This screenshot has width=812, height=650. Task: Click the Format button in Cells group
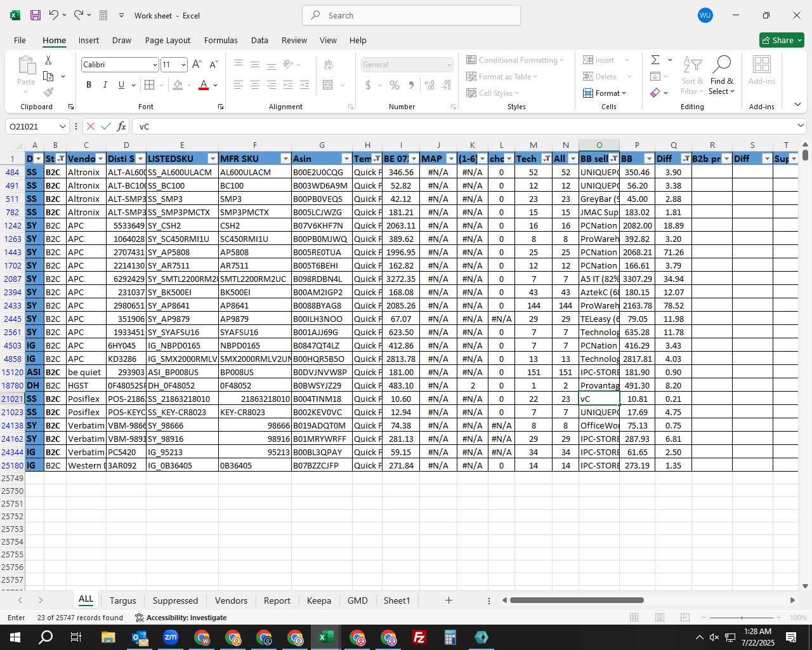pos(605,93)
